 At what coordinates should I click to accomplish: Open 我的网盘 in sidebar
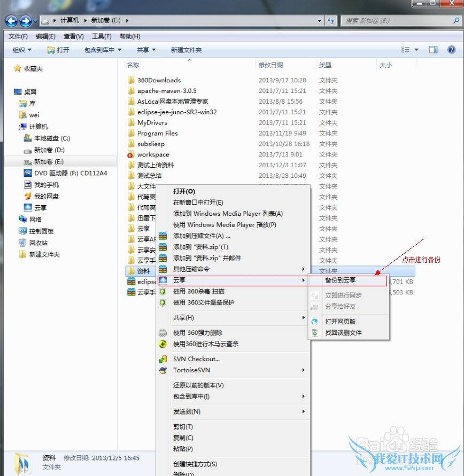41,197
